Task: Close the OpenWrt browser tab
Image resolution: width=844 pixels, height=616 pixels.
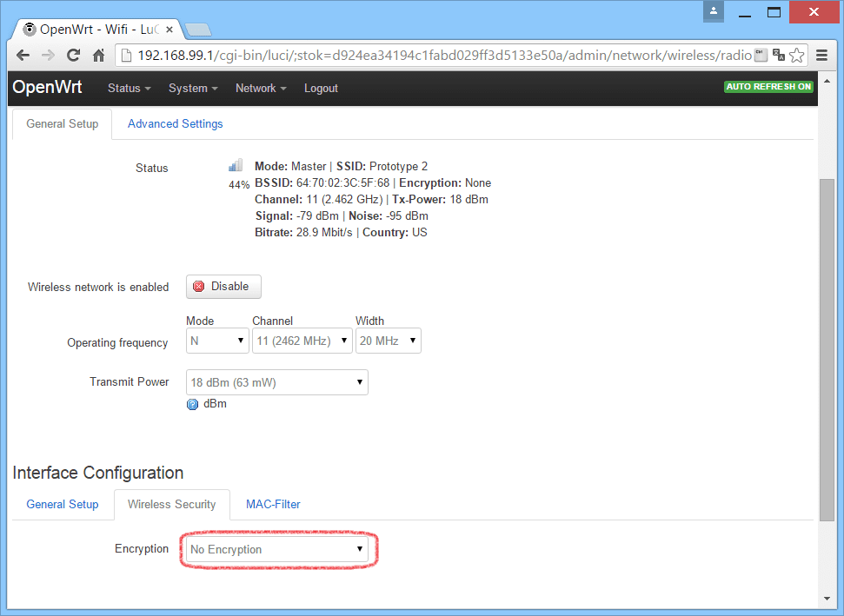Action: (169, 29)
